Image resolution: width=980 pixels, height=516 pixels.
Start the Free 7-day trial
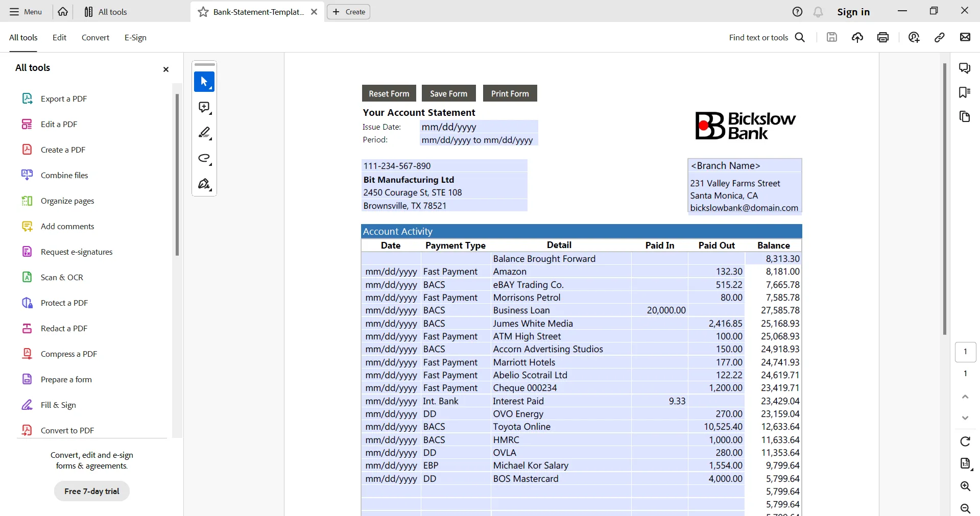91,490
